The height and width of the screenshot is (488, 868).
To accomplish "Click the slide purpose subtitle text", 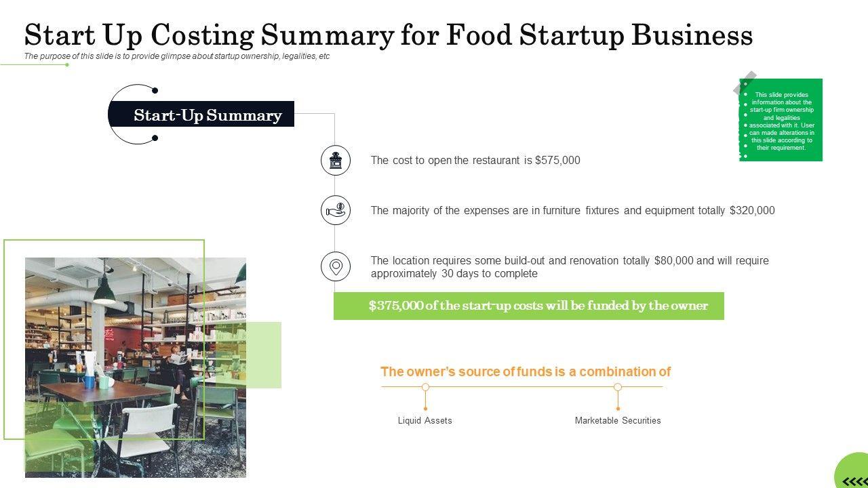I will [177, 56].
